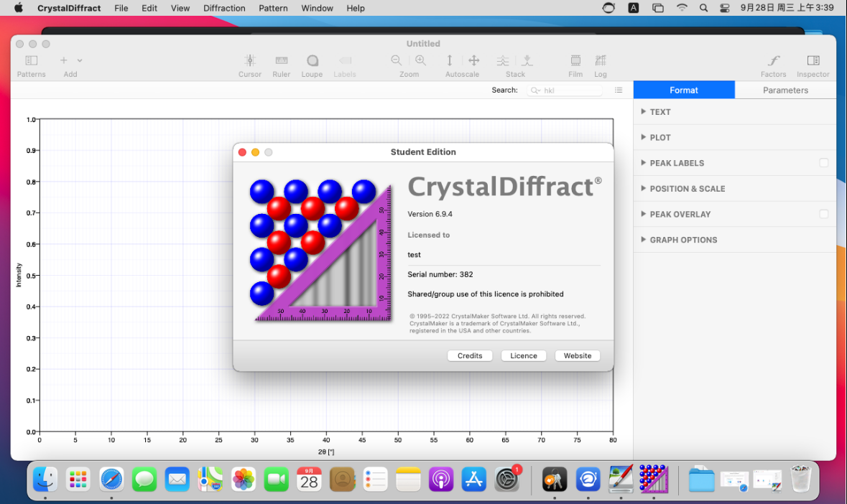
Task: Open the Diffraction menu
Action: pyautogui.click(x=224, y=8)
